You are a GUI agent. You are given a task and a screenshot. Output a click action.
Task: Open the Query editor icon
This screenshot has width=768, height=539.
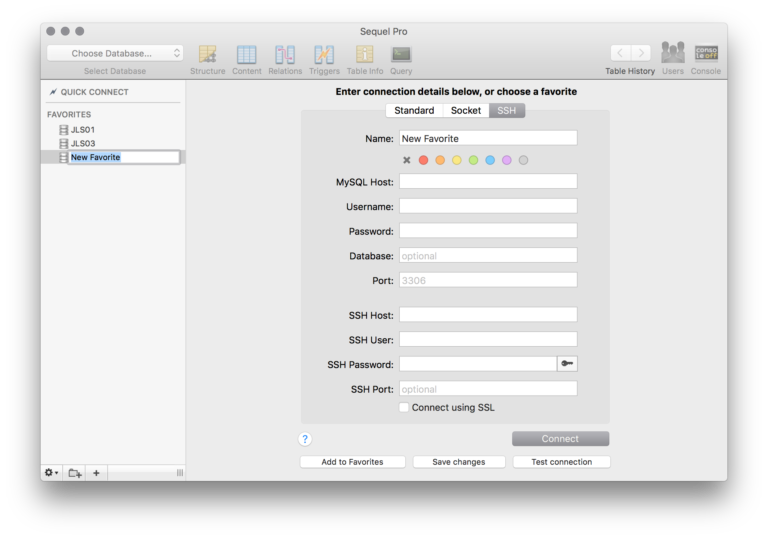point(401,54)
